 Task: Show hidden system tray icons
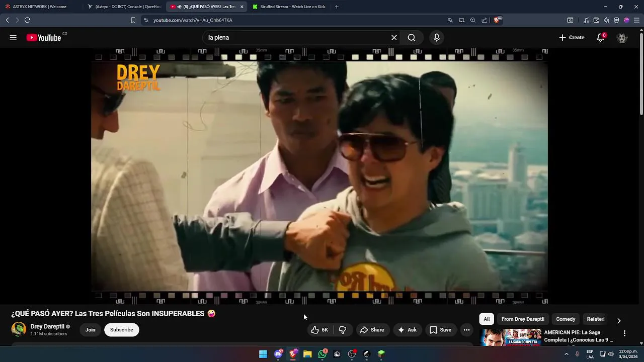(567, 354)
